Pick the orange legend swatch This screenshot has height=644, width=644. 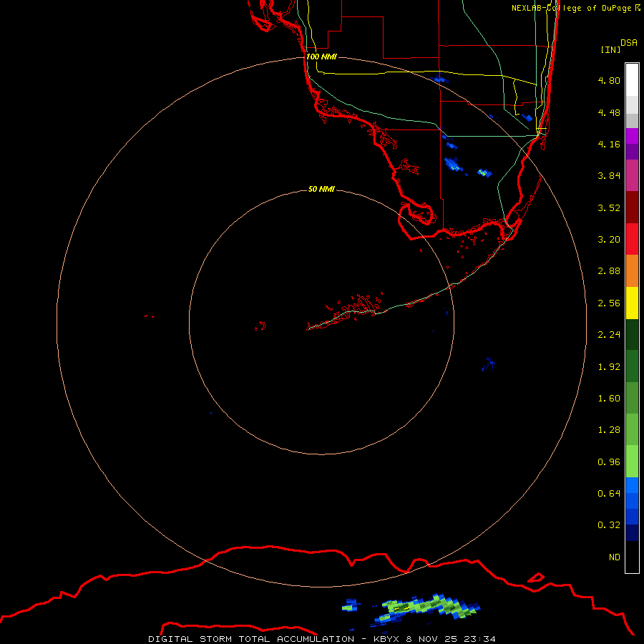[x=632, y=271]
